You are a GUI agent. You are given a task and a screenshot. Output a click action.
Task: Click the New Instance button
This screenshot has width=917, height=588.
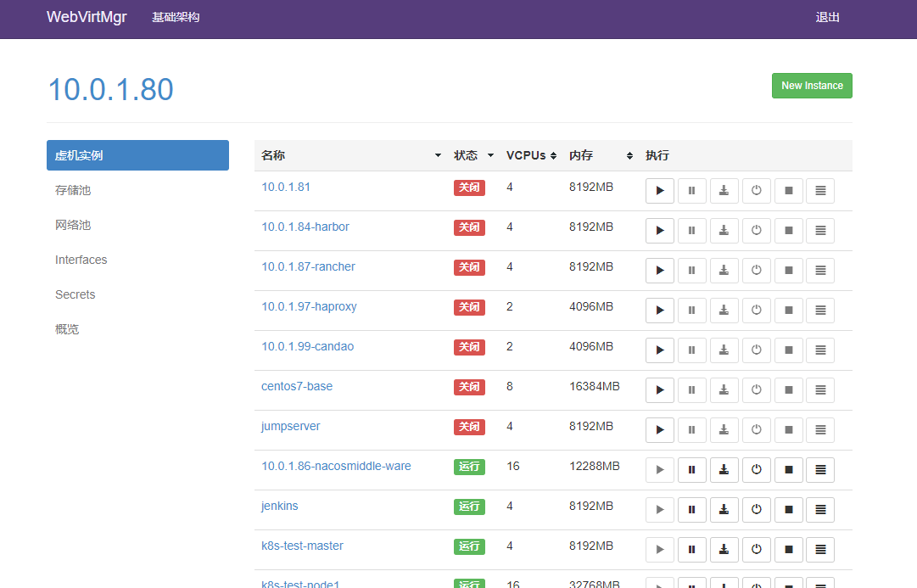[x=812, y=86]
